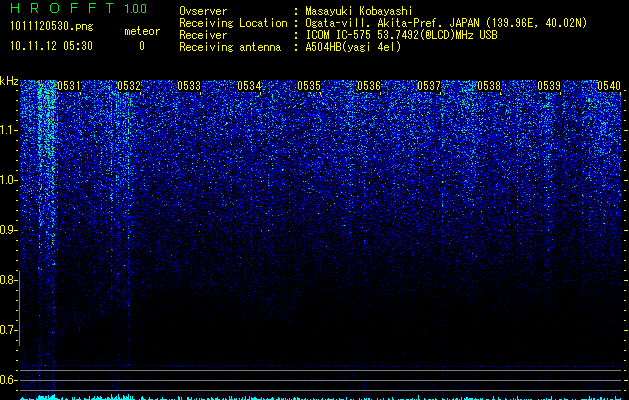Click the 0531 time marker
This screenshot has width=629, height=400.
click(69, 86)
